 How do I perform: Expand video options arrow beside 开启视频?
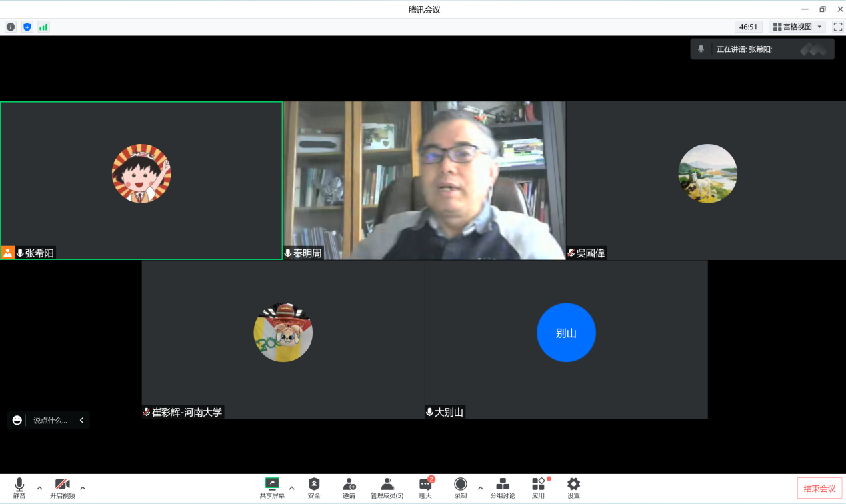(83, 488)
